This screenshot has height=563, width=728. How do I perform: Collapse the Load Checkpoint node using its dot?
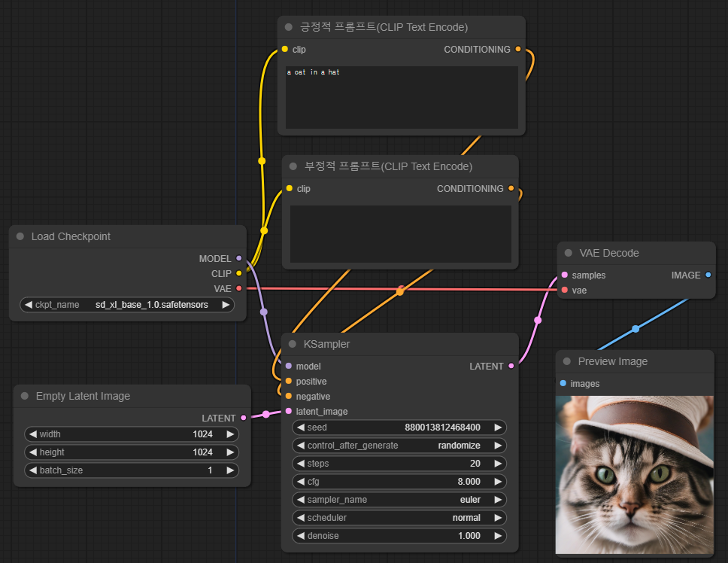click(20, 236)
